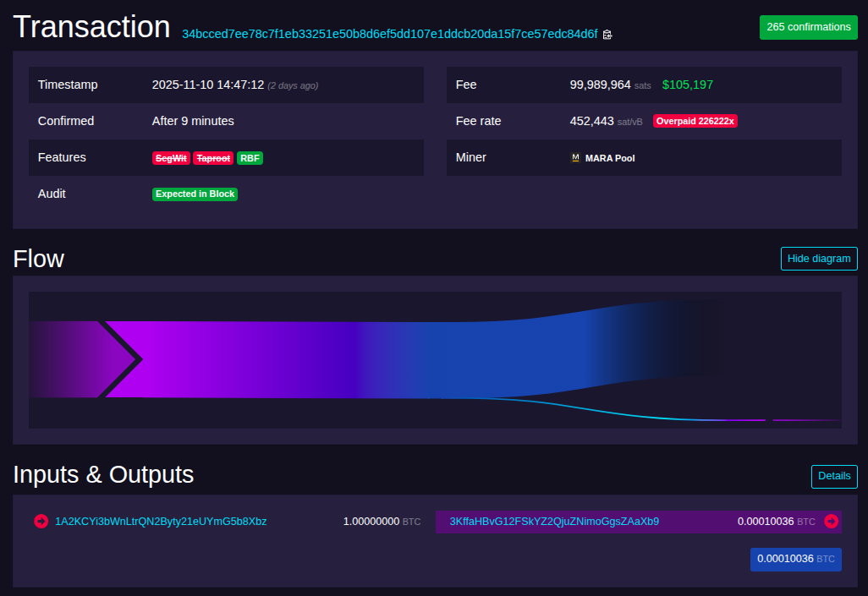Click the red arrow beside input address
The height and width of the screenshot is (596, 868).
(41, 522)
